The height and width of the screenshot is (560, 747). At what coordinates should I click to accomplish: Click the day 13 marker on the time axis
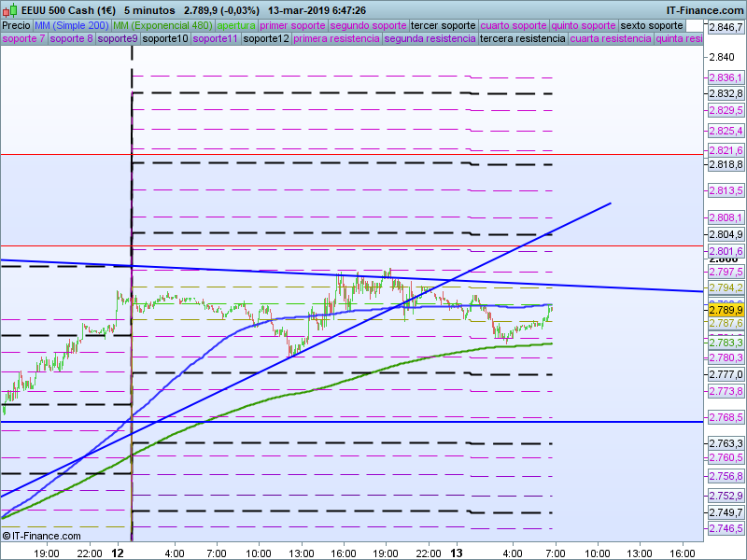click(457, 553)
